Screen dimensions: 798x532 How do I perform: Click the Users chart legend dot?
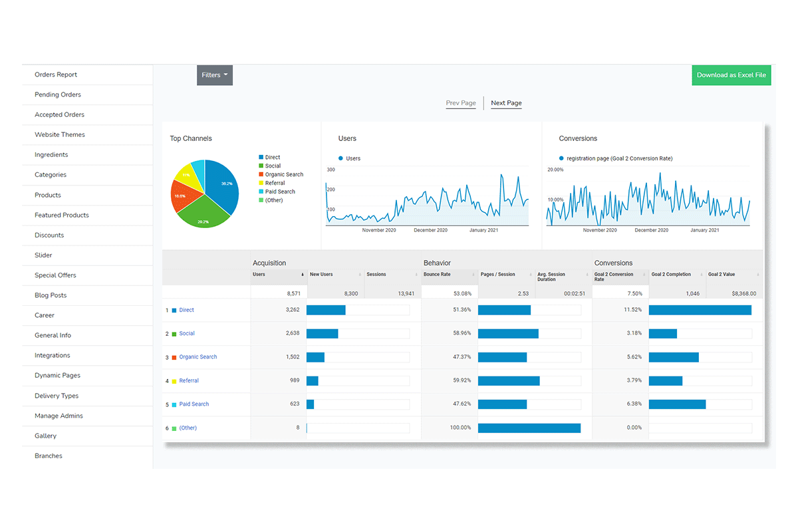click(x=341, y=158)
